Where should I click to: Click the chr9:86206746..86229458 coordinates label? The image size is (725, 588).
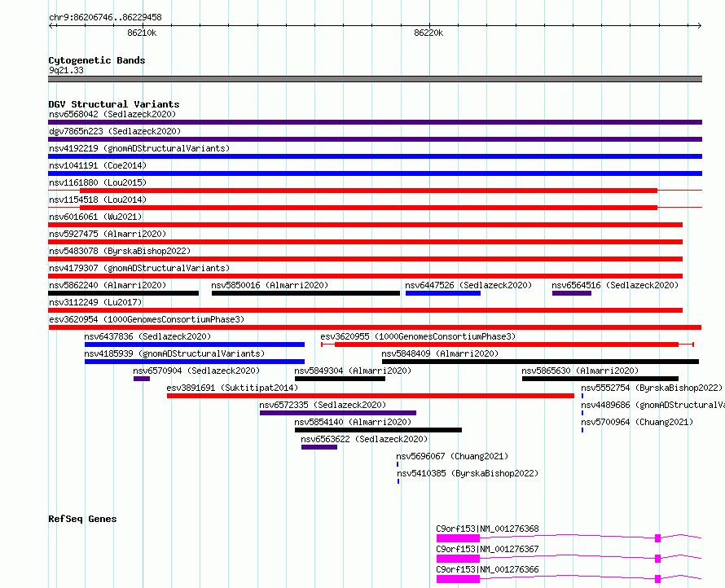pyautogui.click(x=105, y=18)
